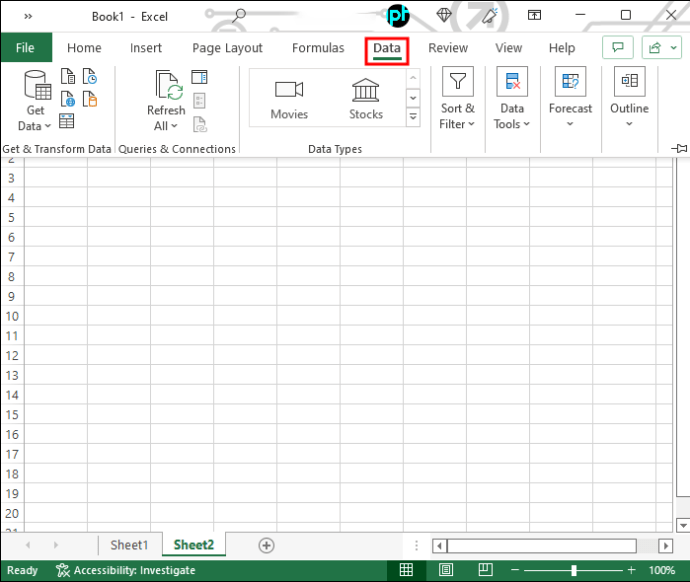Open the Review tab
The image size is (690, 582).
(x=448, y=48)
